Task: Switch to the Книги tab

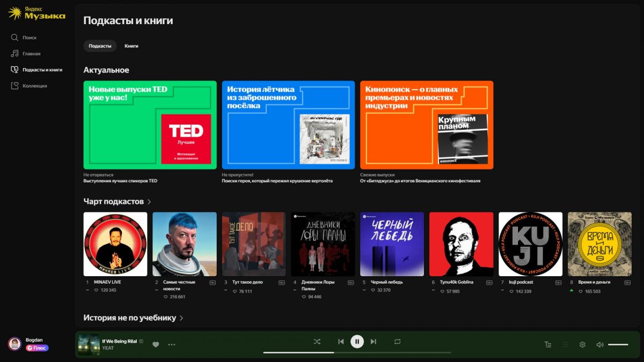Action: tap(131, 46)
